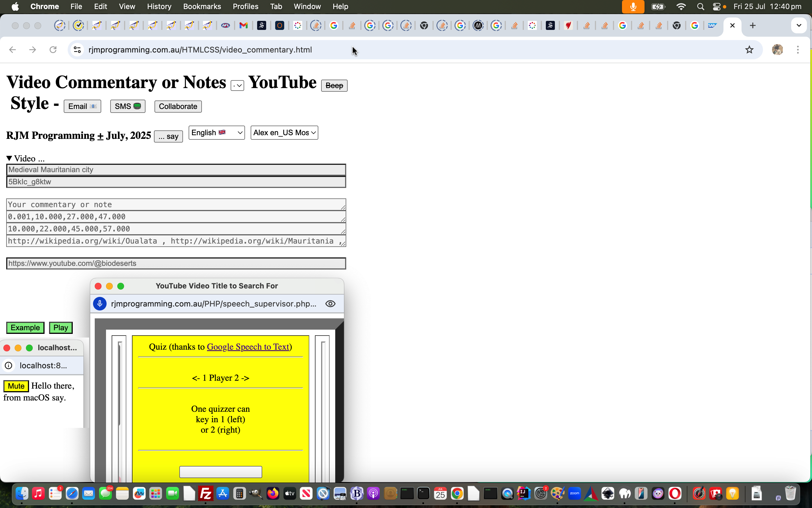Open Spotlight search in menu bar

(700, 7)
